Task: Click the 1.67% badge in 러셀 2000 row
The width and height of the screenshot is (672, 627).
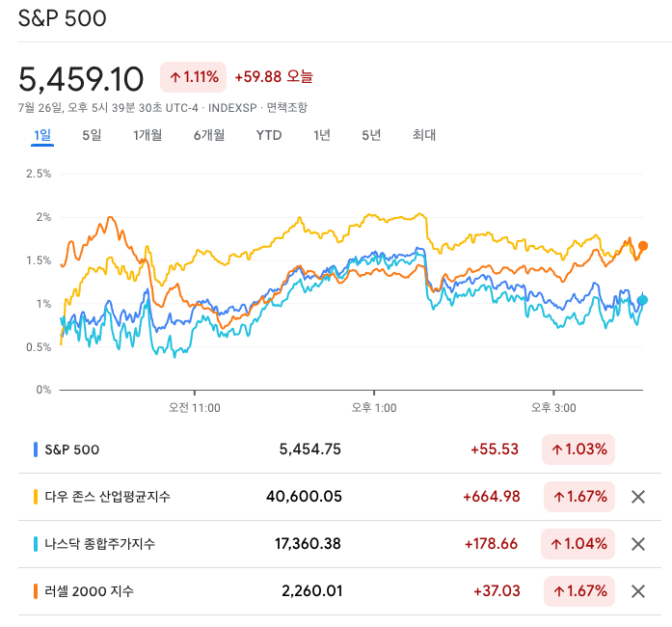Action: (579, 591)
